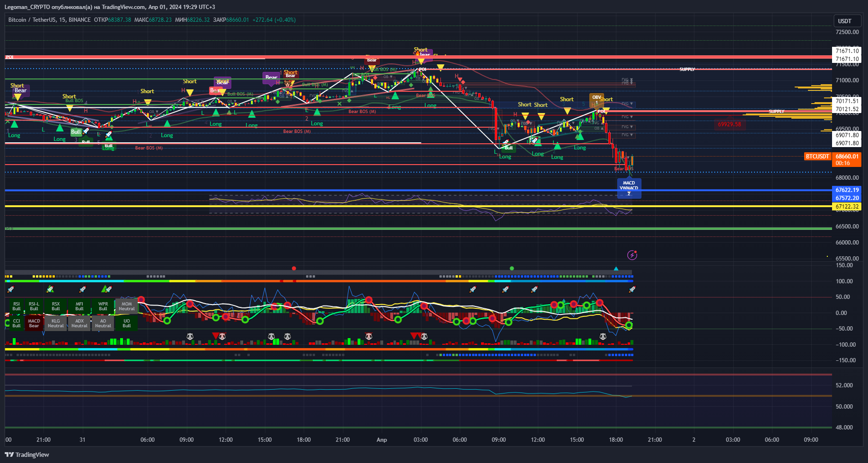Select the UO Bull indicator badge

pyautogui.click(x=127, y=323)
